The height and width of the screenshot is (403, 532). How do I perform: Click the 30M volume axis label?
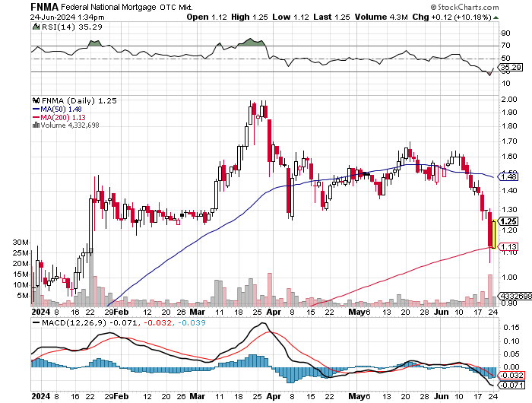pos(21,242)
